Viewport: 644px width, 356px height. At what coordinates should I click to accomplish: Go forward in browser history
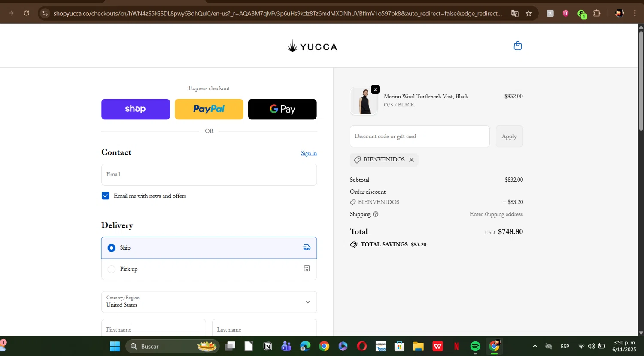(x=11, y=13)
